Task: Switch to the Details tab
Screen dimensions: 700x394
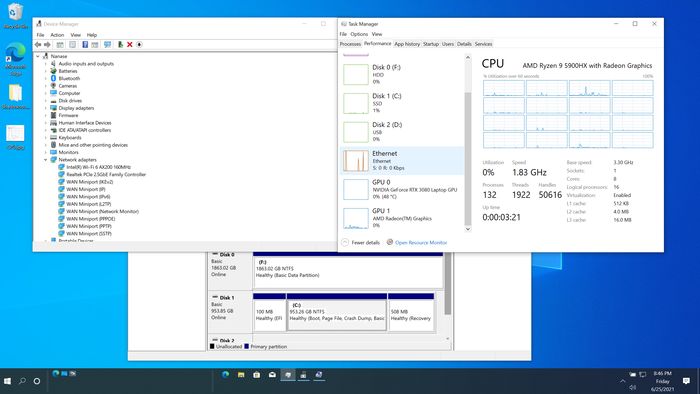Action: (x=464, y=44)
